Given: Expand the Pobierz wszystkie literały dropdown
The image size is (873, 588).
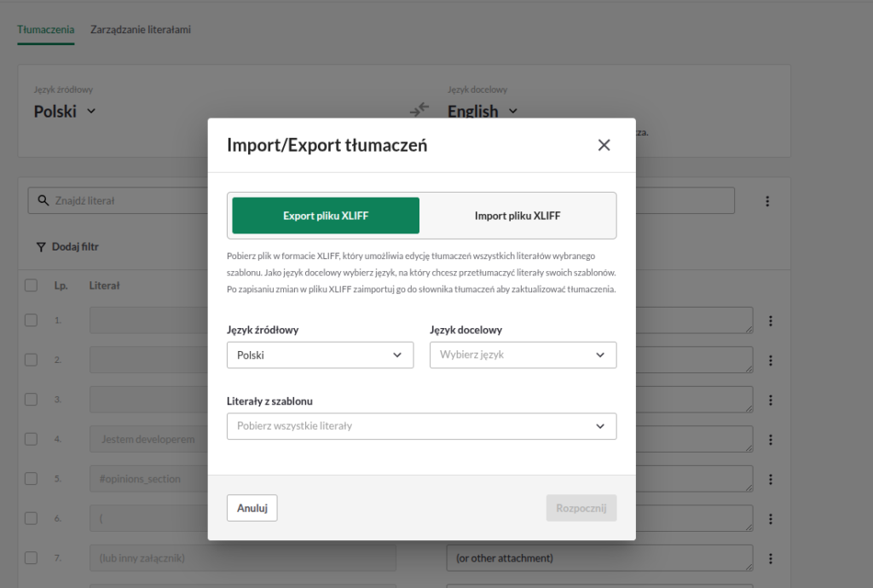Looking at the screenshot, I should (x=421, y=426).
